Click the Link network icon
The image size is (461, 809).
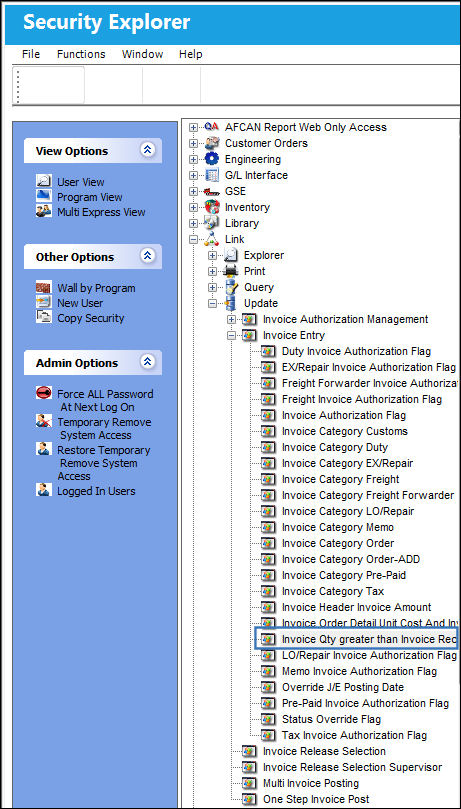[212, 239]
